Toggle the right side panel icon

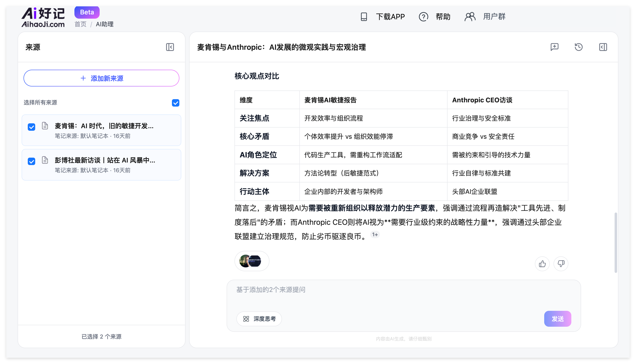point(603,47)
